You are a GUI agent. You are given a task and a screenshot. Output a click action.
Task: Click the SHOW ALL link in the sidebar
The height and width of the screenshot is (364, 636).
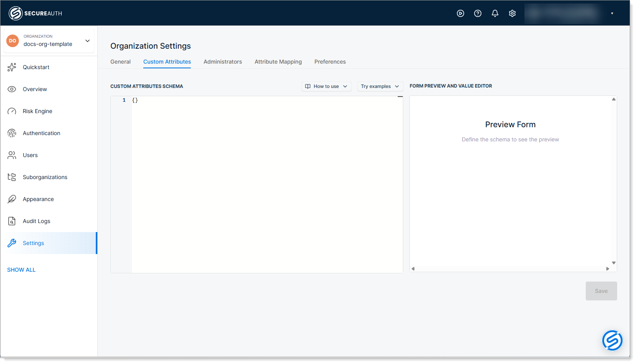coord(21,270)
